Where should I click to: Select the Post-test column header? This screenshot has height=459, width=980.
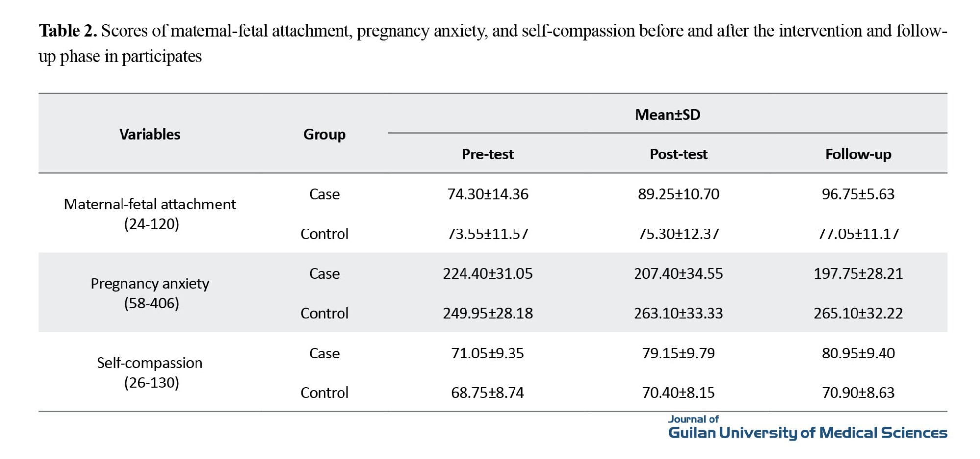coord(678,154)
